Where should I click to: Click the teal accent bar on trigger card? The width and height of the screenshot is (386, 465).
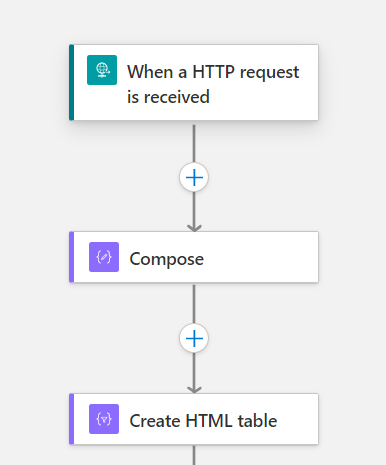(x=71, y=82)
